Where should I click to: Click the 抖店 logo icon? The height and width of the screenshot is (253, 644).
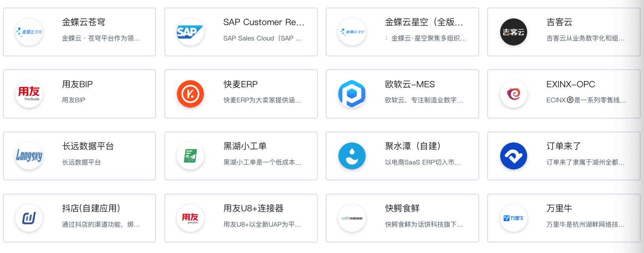pyautogui.click(x=29, y=218)
